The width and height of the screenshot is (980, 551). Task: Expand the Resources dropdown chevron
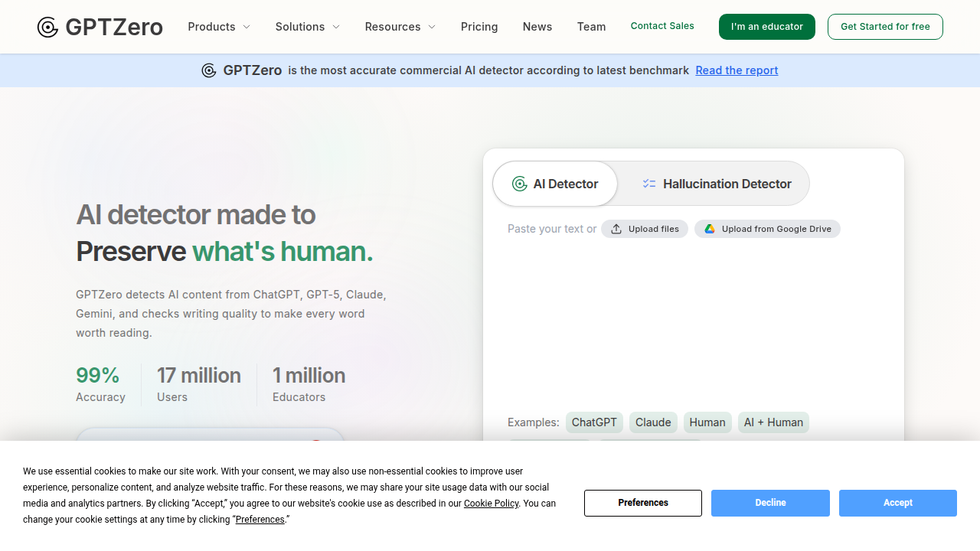point(432,27)
